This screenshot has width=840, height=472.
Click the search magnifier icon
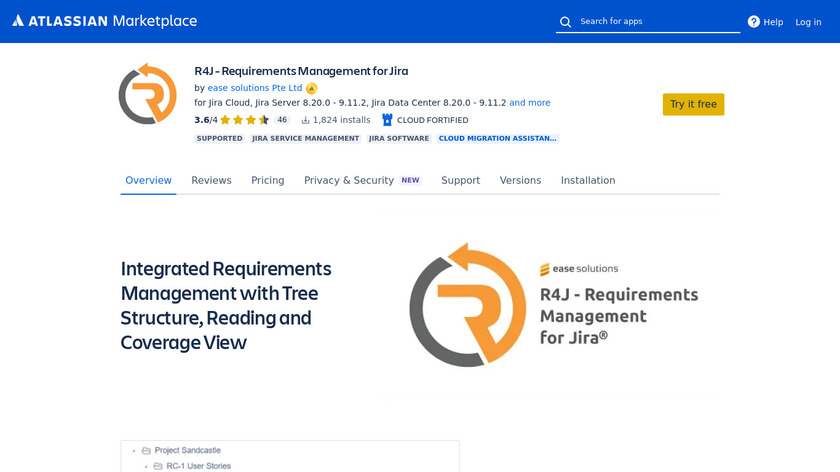[x=566, y=22]
